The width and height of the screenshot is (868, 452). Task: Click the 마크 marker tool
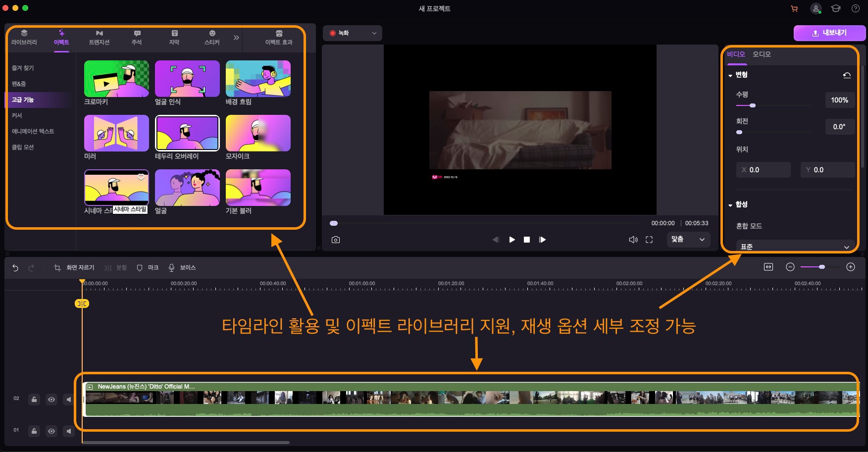[148, 268]
